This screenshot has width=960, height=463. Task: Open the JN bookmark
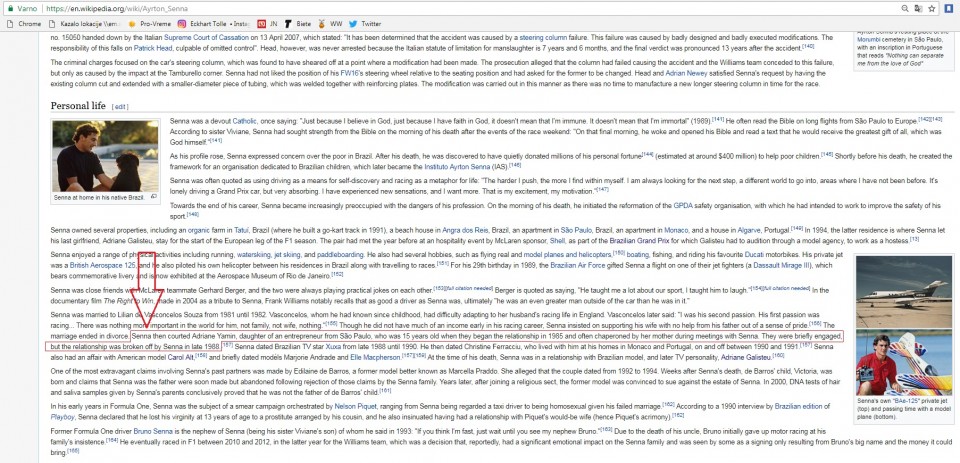click(267, 24)
